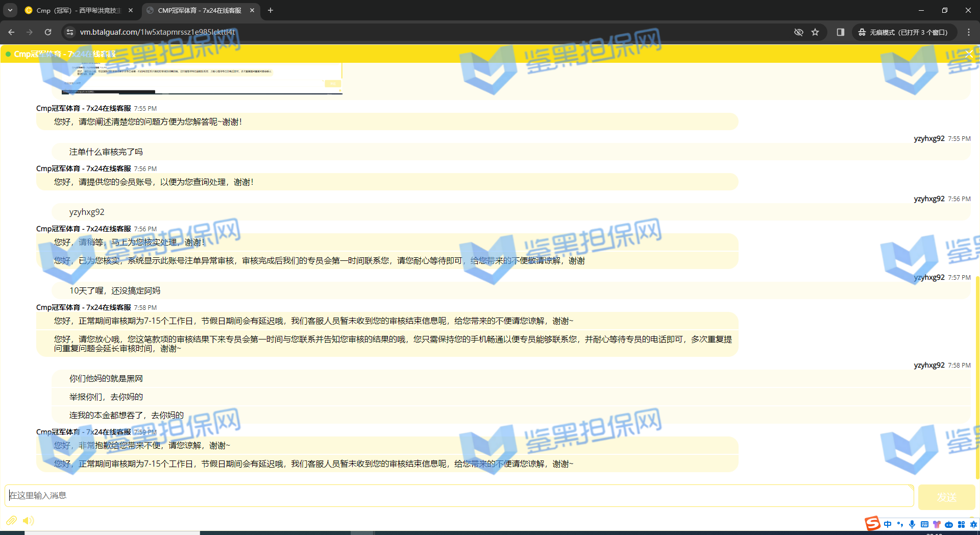View site information beside the URL
980x535 pixels.
(70, 32)
